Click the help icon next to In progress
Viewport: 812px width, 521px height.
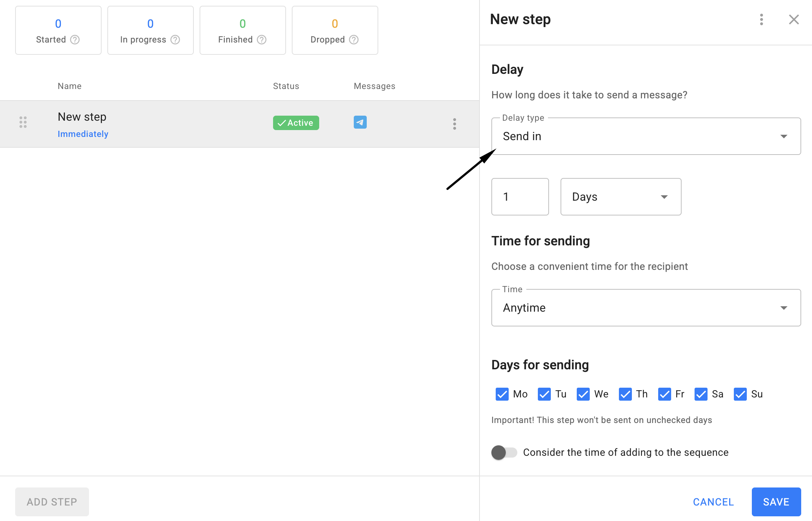point(175,40)
